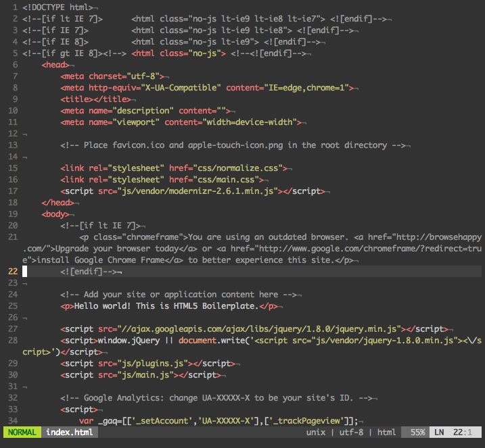Click the meta charset="utf-8" line
This screenshot has width=485, height=448.
(x=112, y=76)
